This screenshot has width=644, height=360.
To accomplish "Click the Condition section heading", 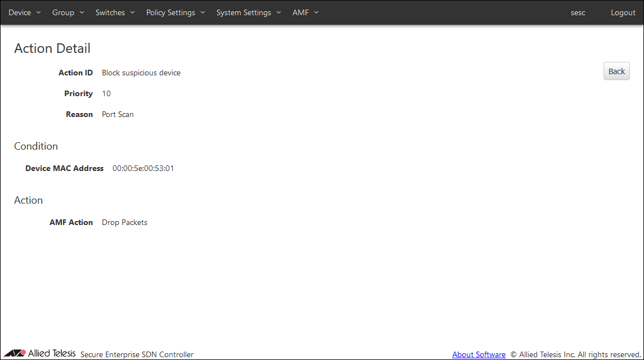I will click(36, 146).
